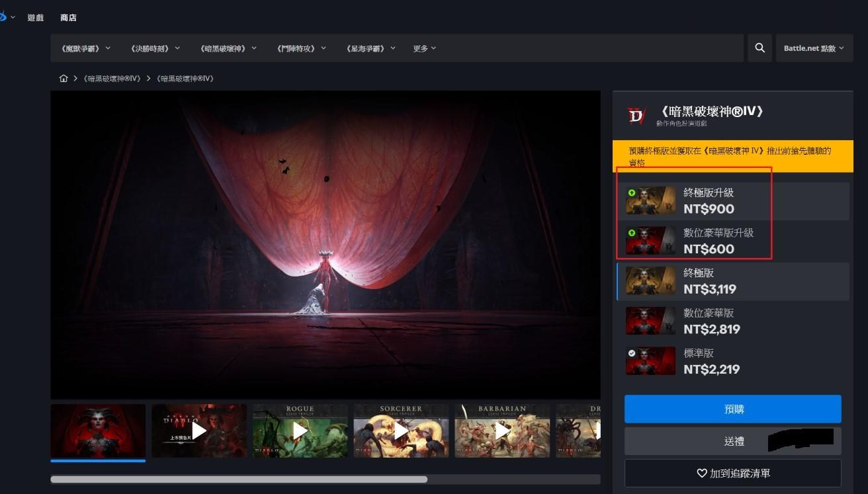This screenshot has width=868, height=494.
Task: Select 終極版 NT$3,119 edition
Action: pos(733,281)
